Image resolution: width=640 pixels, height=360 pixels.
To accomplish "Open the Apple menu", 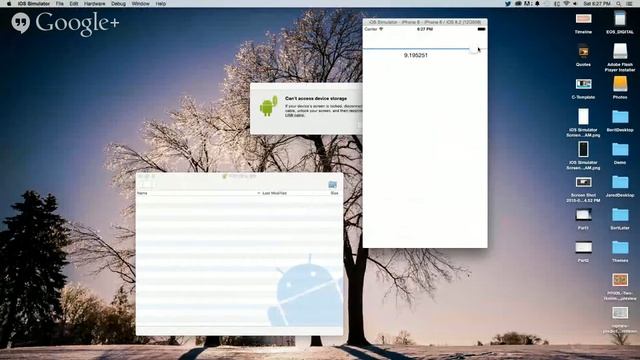I will 9,3.
